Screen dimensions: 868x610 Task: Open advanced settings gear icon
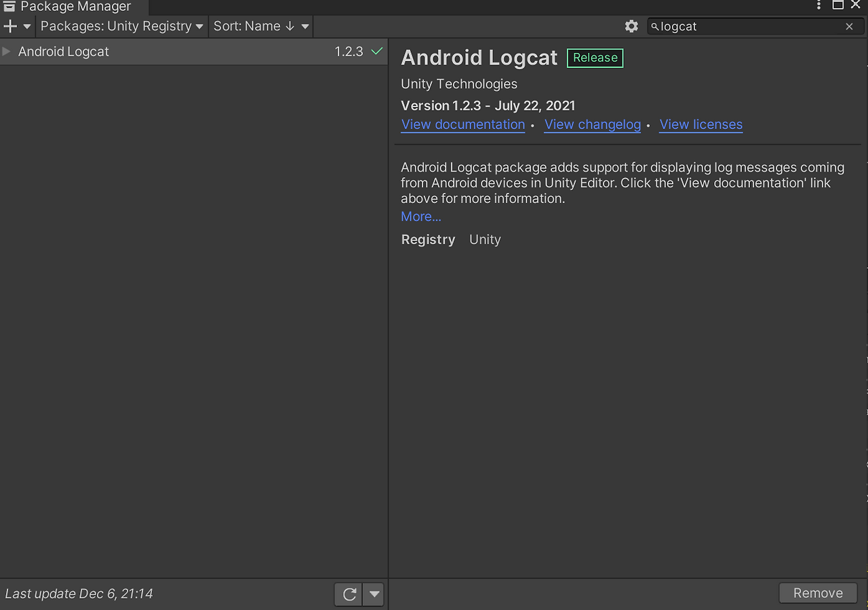coord(631,26)
